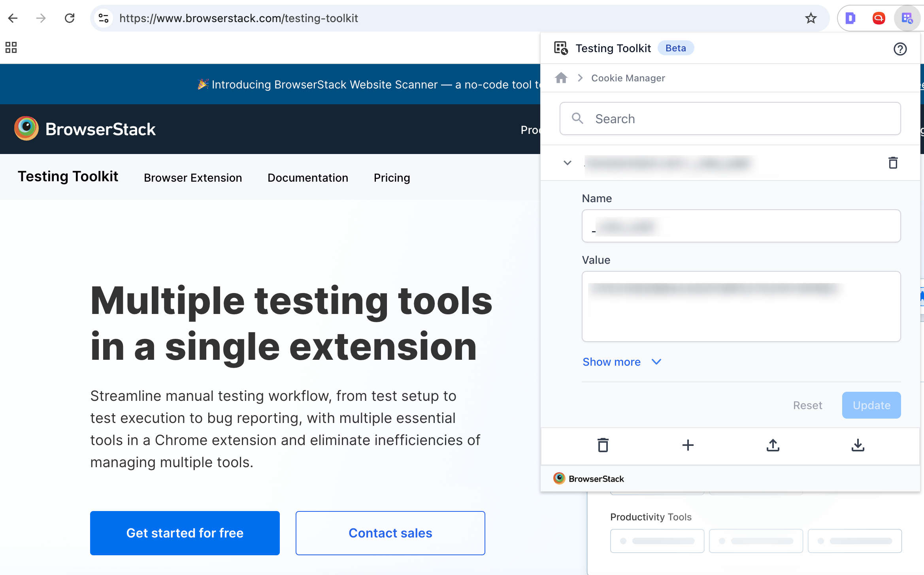This screenshot has width=924, height=575.
Task: Click the Update cookie button
Action: pos(871,405)
